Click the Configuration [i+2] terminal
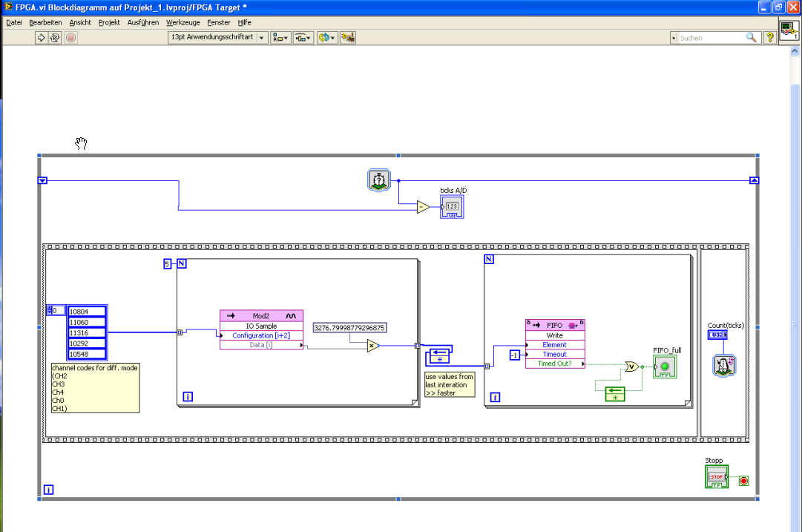 coord(261,335)
